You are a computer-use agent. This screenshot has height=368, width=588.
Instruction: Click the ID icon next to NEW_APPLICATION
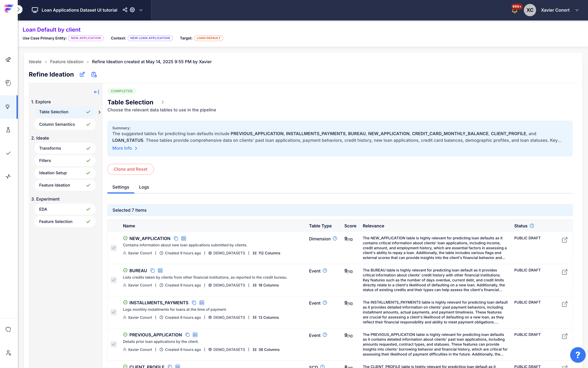pyautogui.click(x=184, y=238)
